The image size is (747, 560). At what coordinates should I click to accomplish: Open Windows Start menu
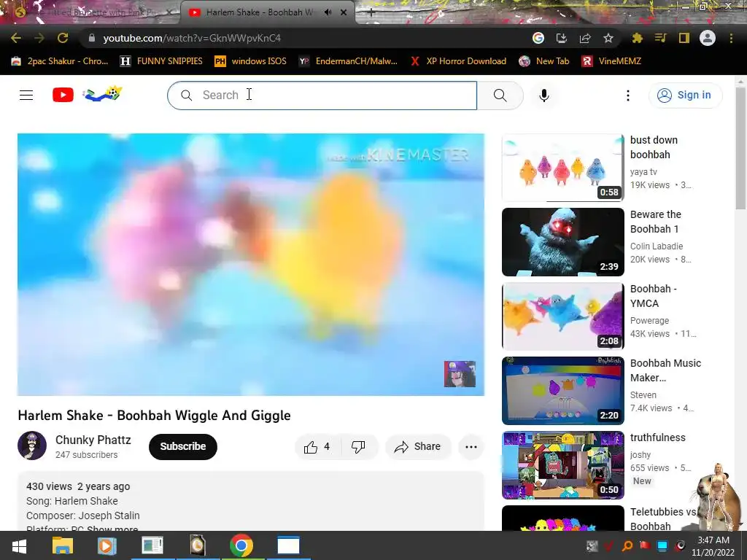(19, 545)
